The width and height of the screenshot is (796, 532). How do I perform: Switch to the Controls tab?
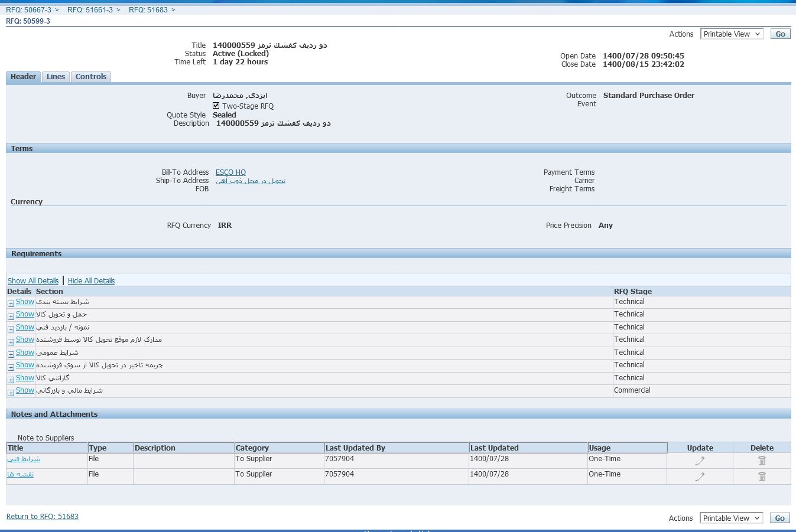pyautogui.click(x=91, y=77)
